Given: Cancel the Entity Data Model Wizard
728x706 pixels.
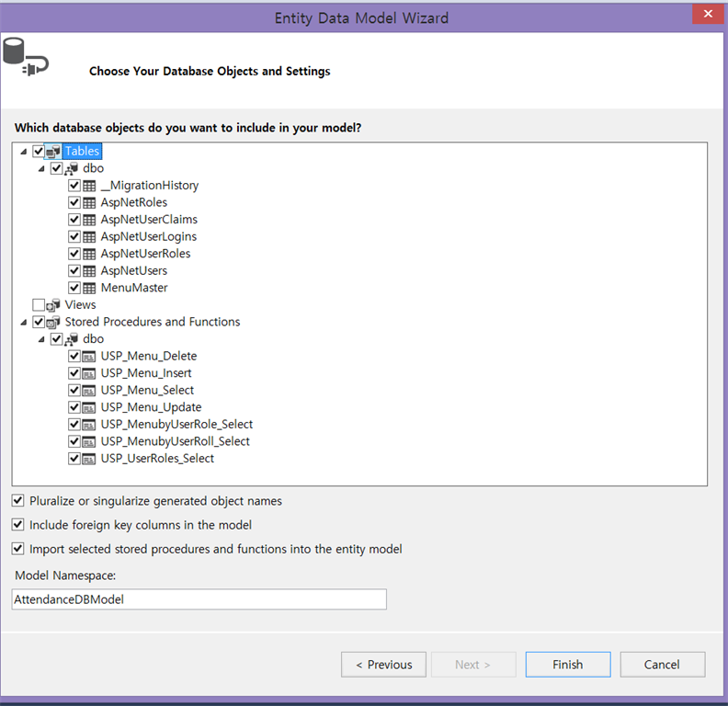Looking at the screenshot, I should coord(663,665).
